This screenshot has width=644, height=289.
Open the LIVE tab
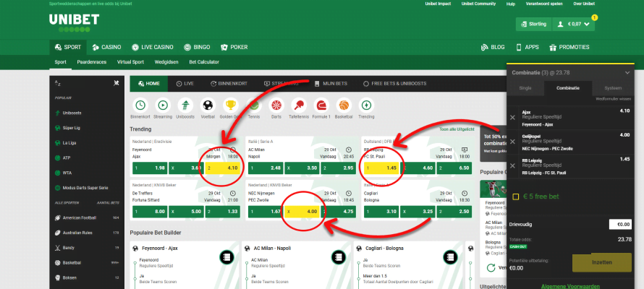pyautogui.click(x=185, y=84)
